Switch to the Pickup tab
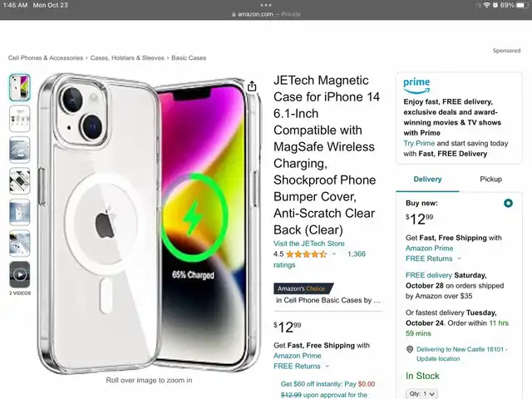 [490, 180]
